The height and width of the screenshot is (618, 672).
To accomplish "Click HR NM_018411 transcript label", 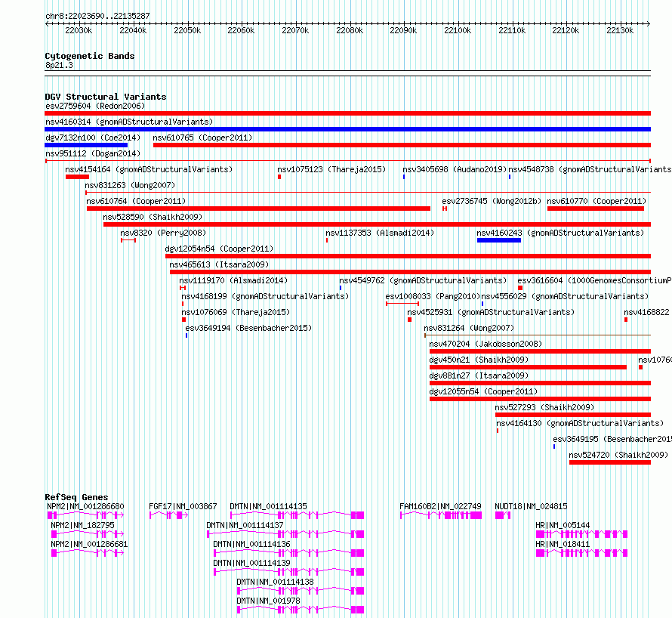I will point(563,544).
